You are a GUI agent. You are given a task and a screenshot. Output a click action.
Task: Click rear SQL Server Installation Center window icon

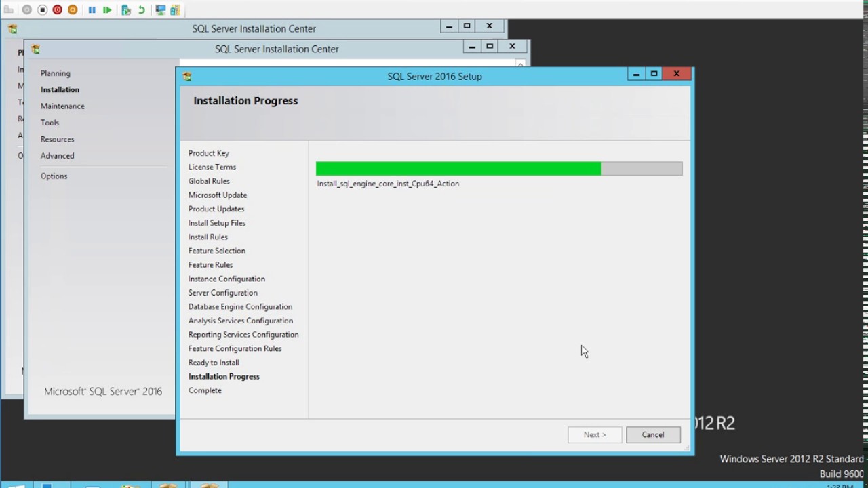tap(12, 29)
